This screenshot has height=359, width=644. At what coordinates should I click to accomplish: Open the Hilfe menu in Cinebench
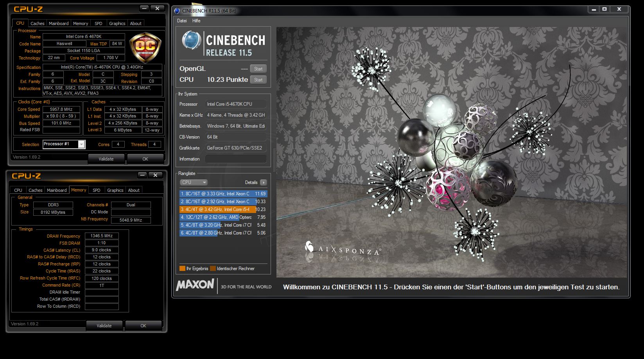pyautogui.click(x=196, y=21)
